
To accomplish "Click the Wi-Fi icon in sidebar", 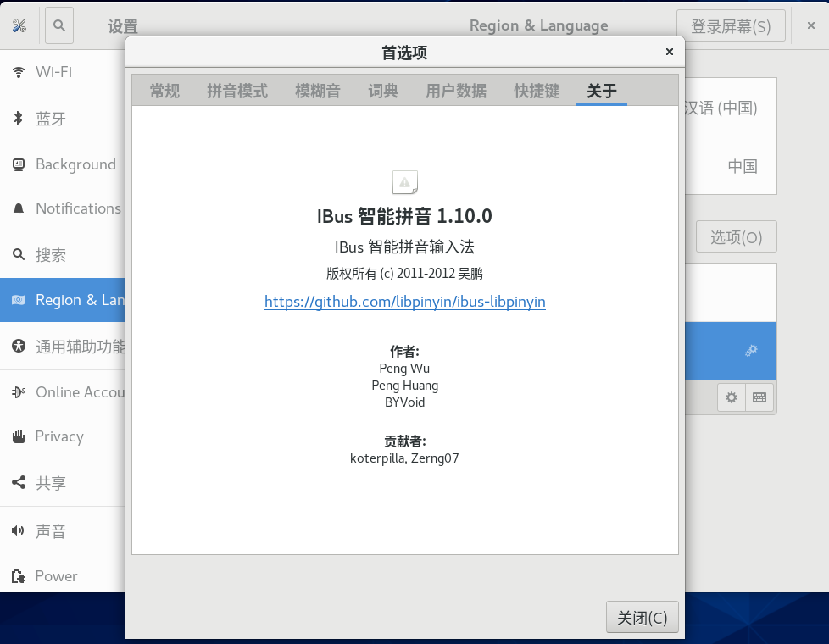I will (19, 72).
